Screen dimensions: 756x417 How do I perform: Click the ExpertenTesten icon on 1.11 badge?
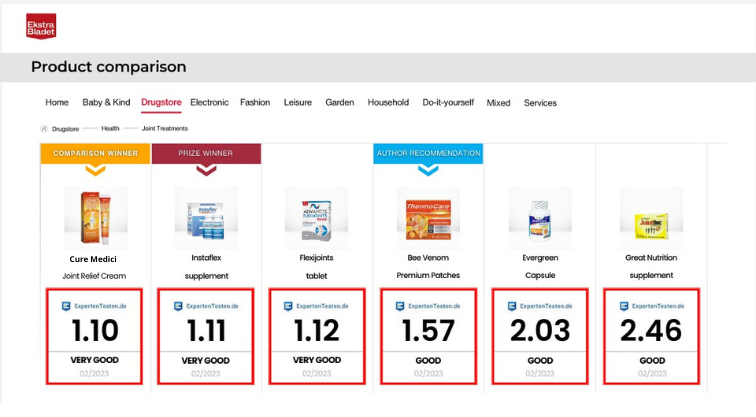pos(178,306)
